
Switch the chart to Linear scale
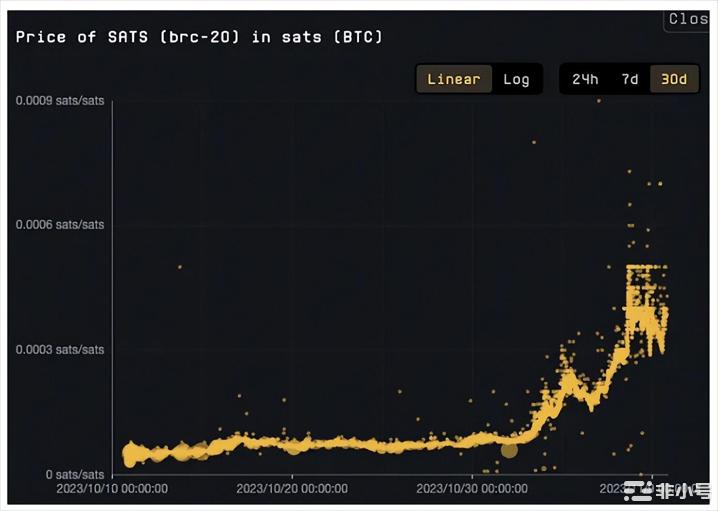453,79
